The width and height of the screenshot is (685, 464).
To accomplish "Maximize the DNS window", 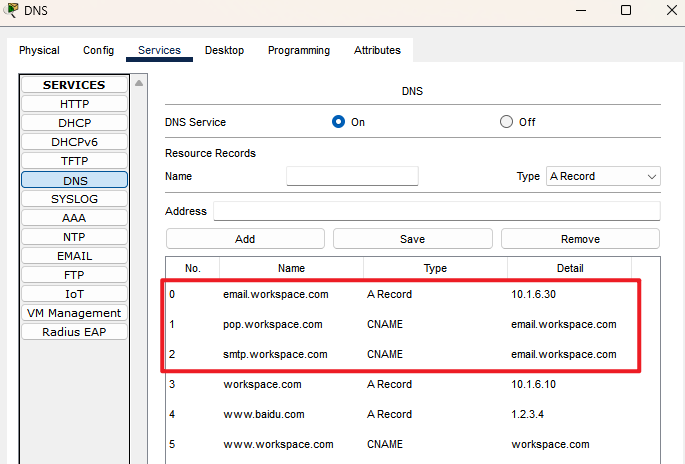I will point(626,10).
